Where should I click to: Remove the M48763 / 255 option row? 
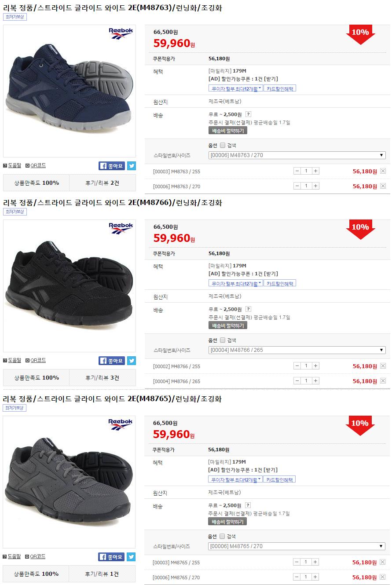(383, 171)
